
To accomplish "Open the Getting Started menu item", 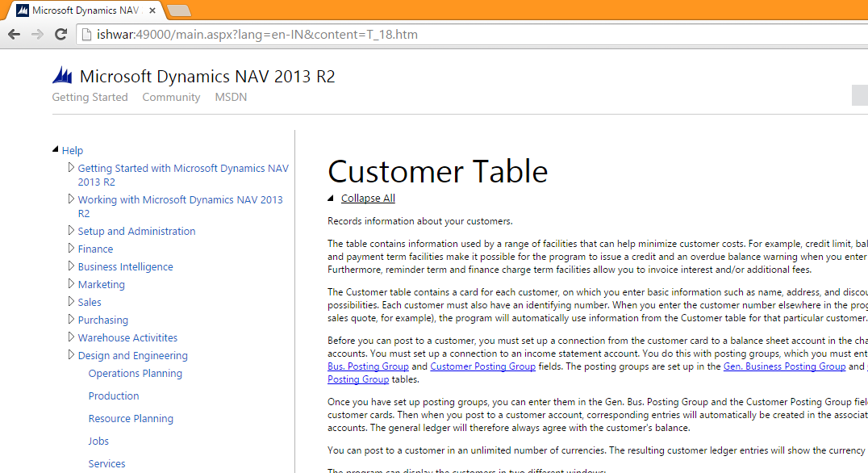I will click(90, 97).
